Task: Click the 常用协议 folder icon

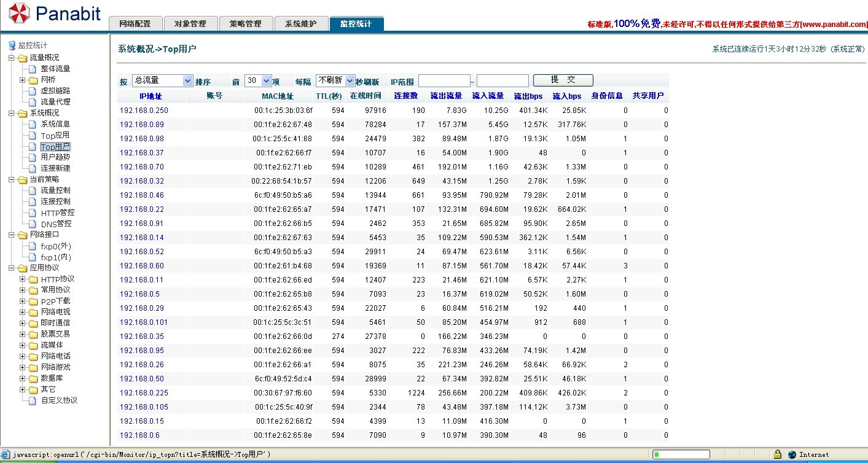Action: pos(33,290)
